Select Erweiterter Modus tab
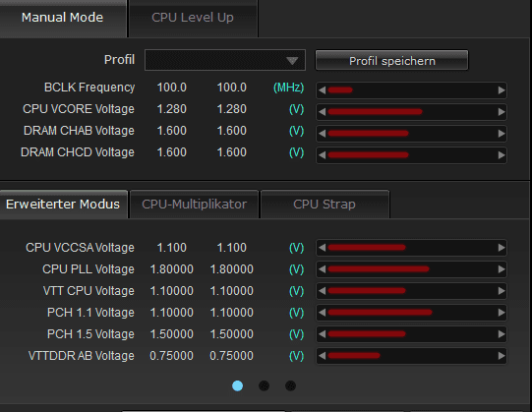This screenshot has height=412, width=532. coord(64,205)
